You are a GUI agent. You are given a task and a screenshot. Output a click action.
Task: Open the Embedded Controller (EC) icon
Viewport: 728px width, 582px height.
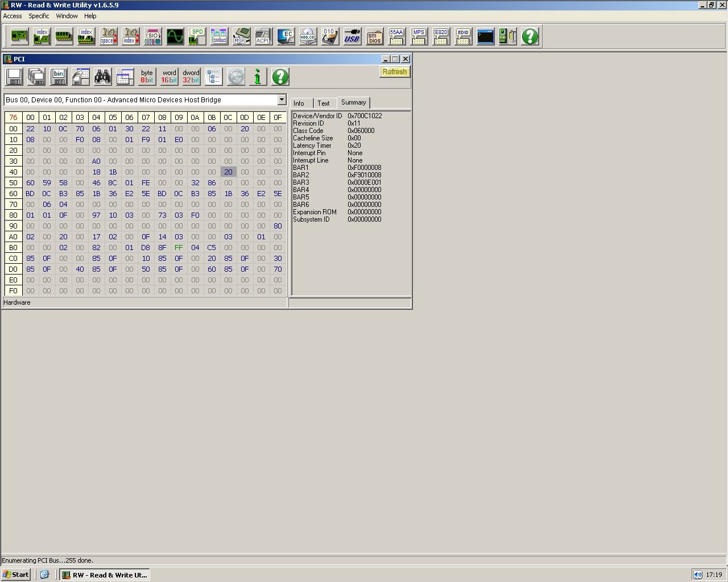(286, 36)
